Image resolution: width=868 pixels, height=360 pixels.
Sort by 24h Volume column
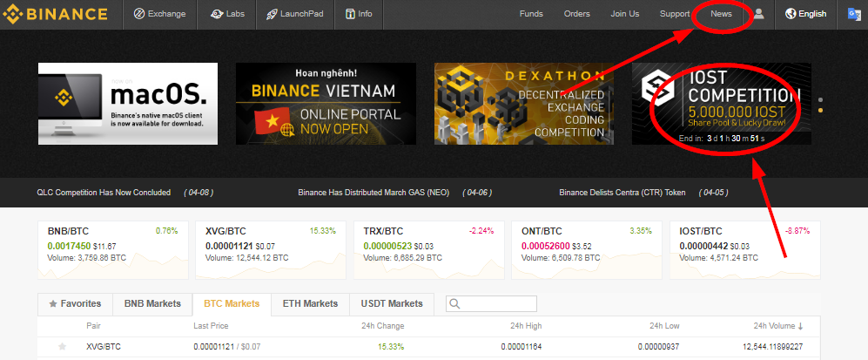pos(778,326)
